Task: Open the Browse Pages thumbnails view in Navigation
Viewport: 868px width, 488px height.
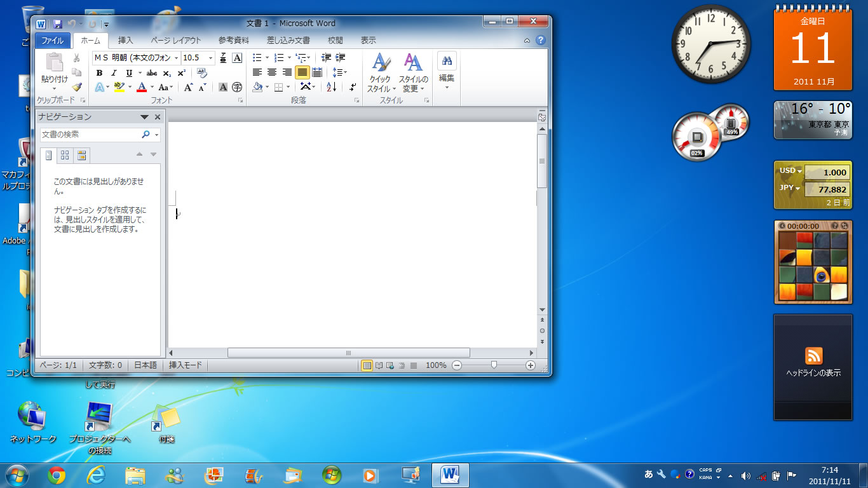Action: [x=65, y=155]
